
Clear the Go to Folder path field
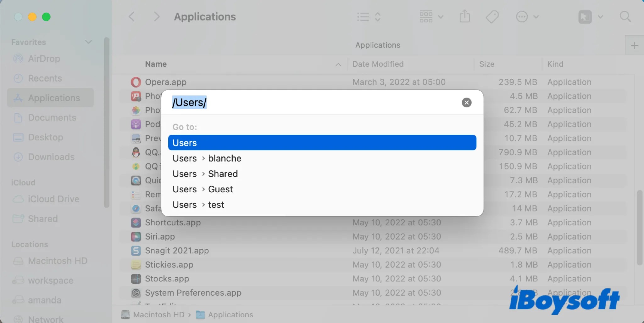click(x=467, y=102)
